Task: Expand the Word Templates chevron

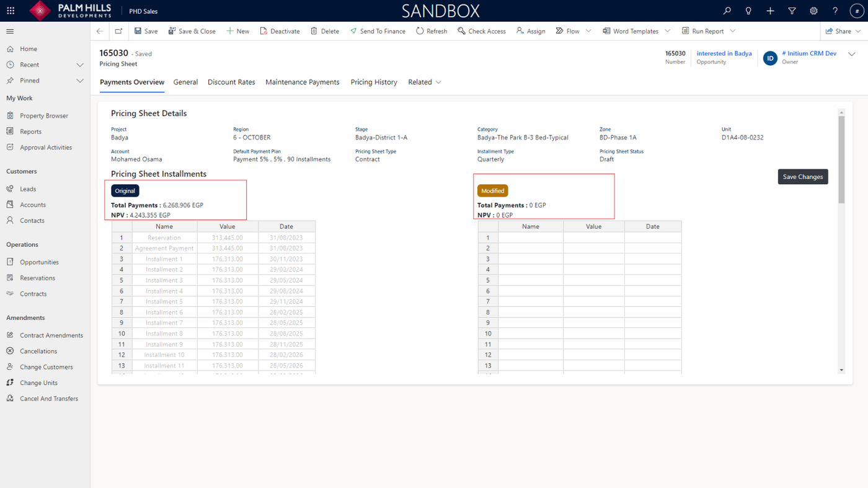Action: [668, 31]
